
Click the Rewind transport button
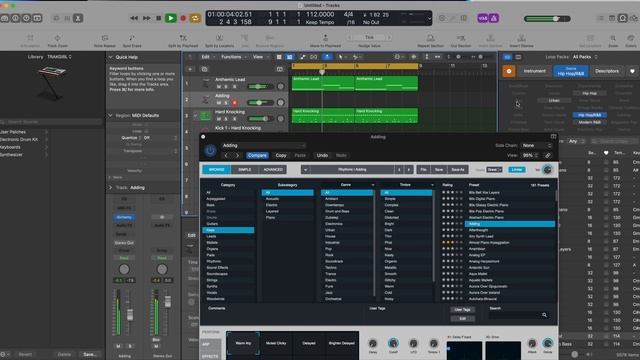tap(134, 18)
